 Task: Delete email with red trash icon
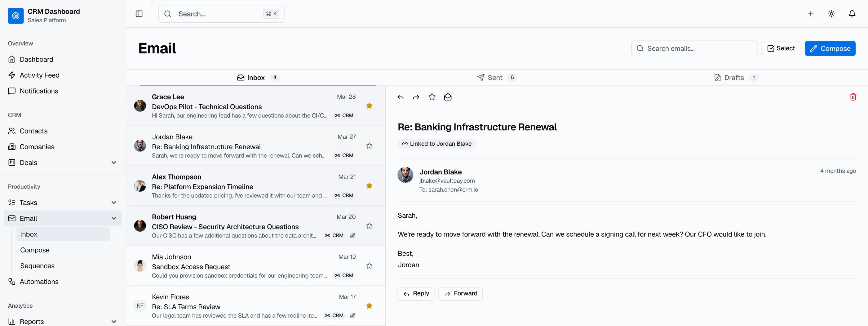click(x=853, y=97)
